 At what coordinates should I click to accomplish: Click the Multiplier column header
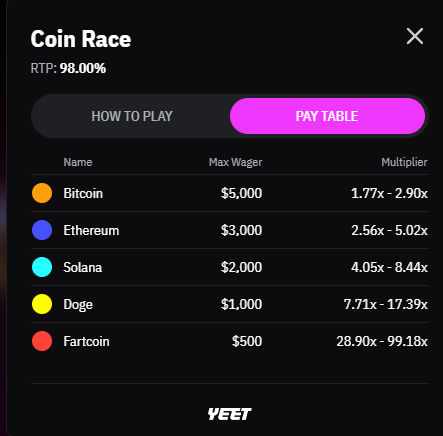pos(404,162)
